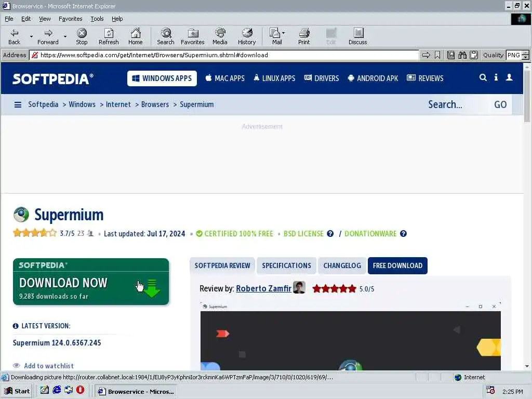Image resolution: width=532 pixels, height=399 pixels.
Task: Click the Browsers breadcrumb link
Action: point(155,104)
